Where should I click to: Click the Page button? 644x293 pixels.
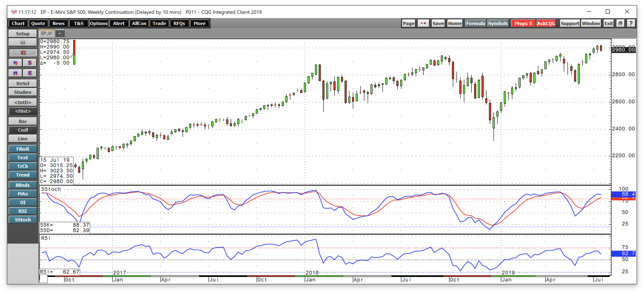click(x=409, y=23)
